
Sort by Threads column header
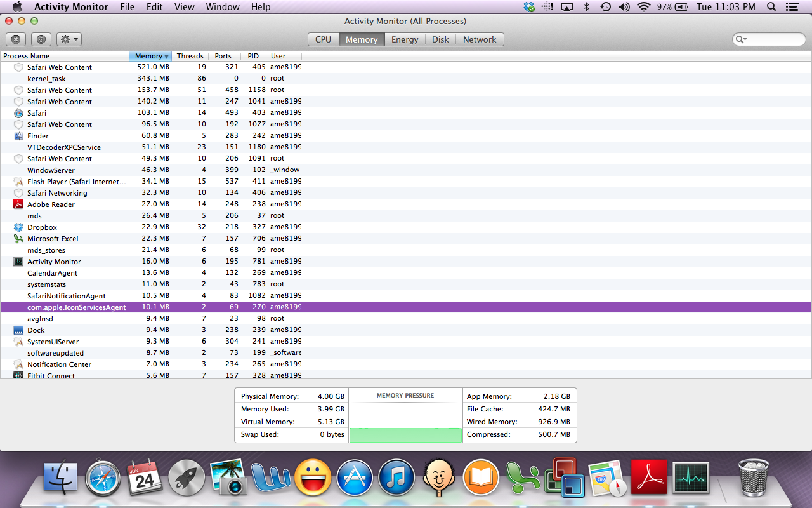[x=190, y=56]
